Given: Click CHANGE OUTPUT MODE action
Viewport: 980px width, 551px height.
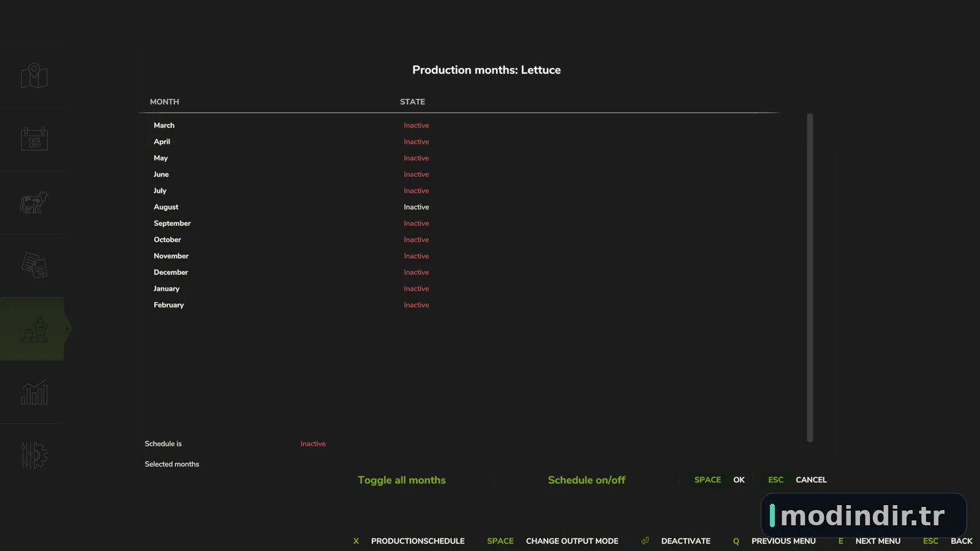Looking at the screenshot, I should (572, 541).
